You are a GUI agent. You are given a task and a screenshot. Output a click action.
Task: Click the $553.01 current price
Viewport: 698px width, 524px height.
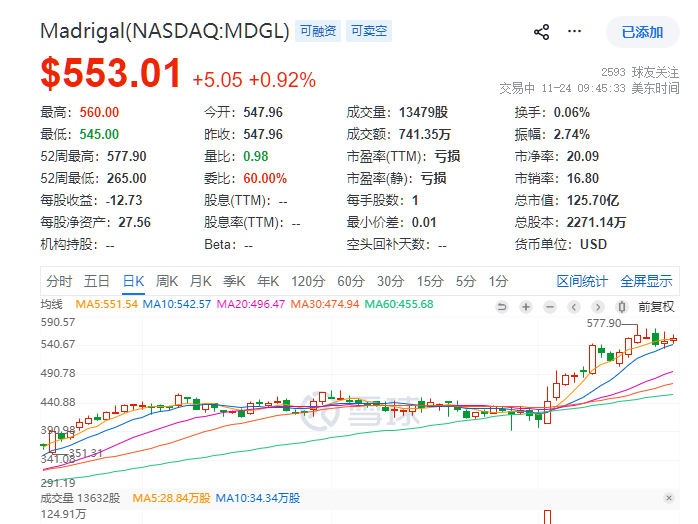point(111,73)
